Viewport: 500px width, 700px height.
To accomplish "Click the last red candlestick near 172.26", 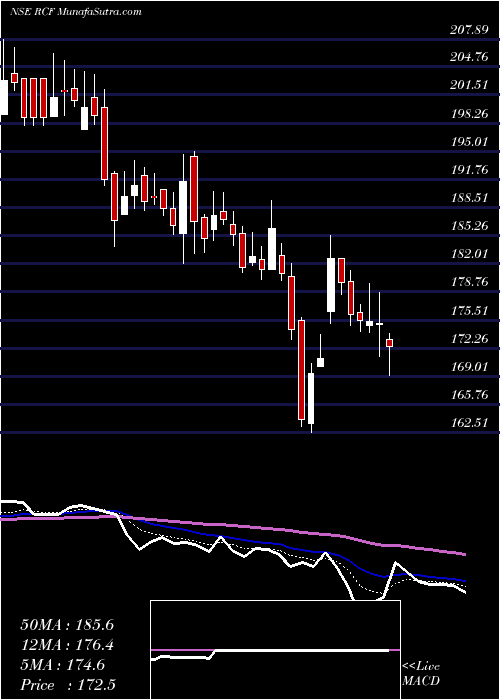I will coord(389,343).
